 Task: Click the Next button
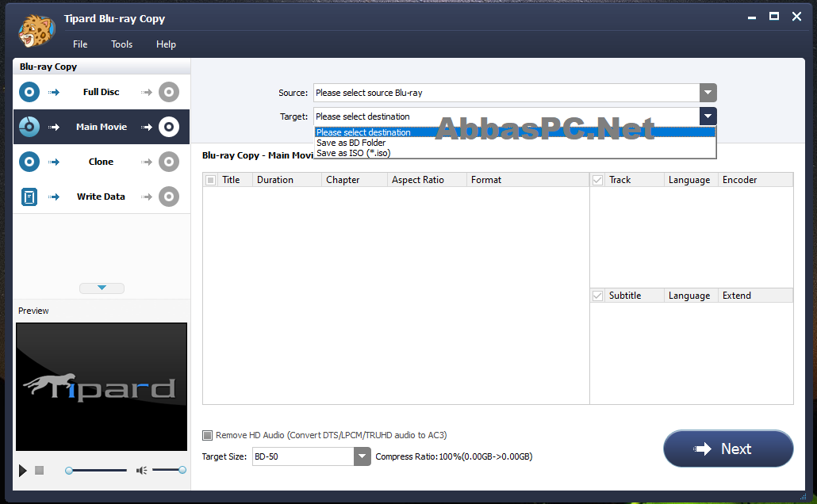728,449
